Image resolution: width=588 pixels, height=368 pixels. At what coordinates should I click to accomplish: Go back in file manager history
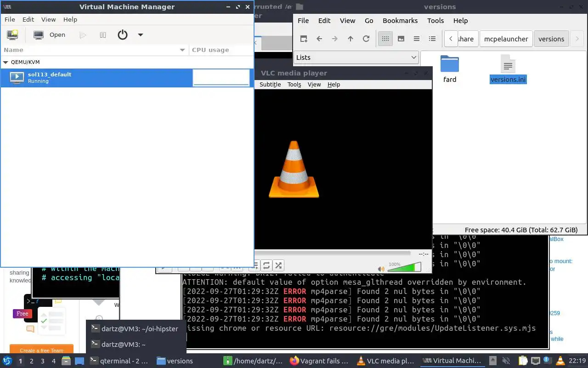[x=319, y=39]
